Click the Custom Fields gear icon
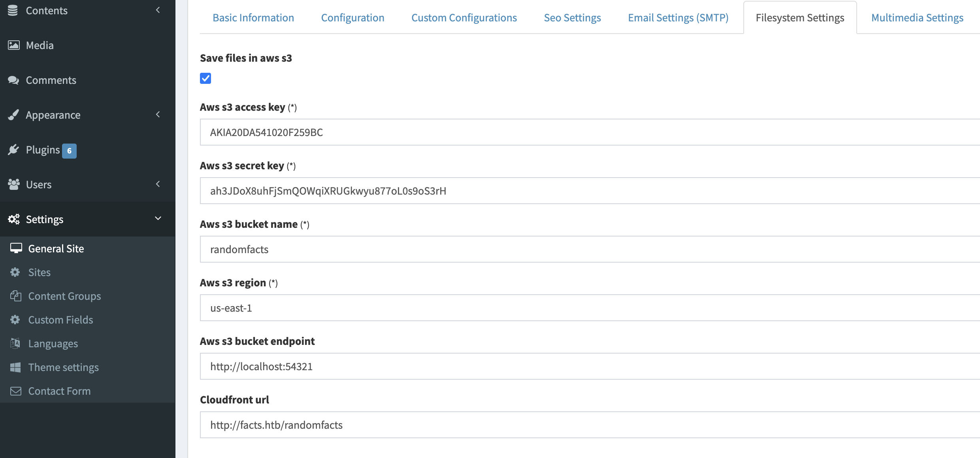Image resolution: width=980 pixels, height=458 pixels. coord(15,320)
